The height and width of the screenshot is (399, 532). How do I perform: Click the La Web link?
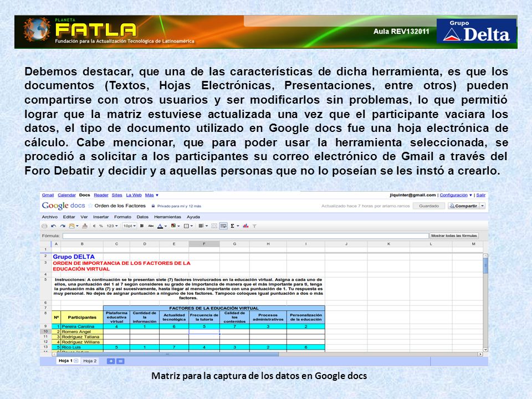[134, 195]
